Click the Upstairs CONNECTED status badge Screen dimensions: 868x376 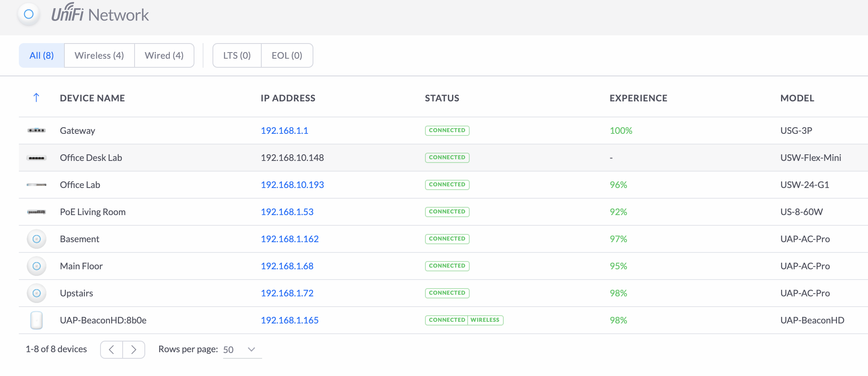pyautogui.click(x=447, y=293)
